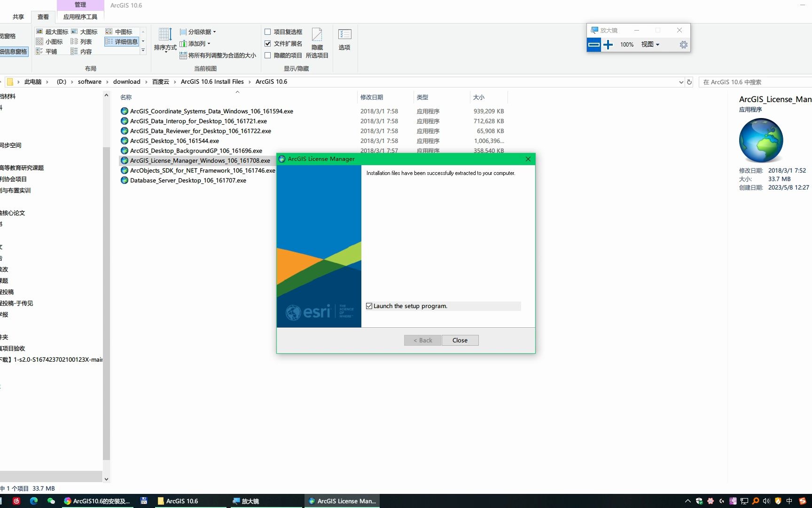Screen dimensions: 812x508
Task: Navigate to 百度云 in the breadcrumb path
Action: click(x=161, y=82)
